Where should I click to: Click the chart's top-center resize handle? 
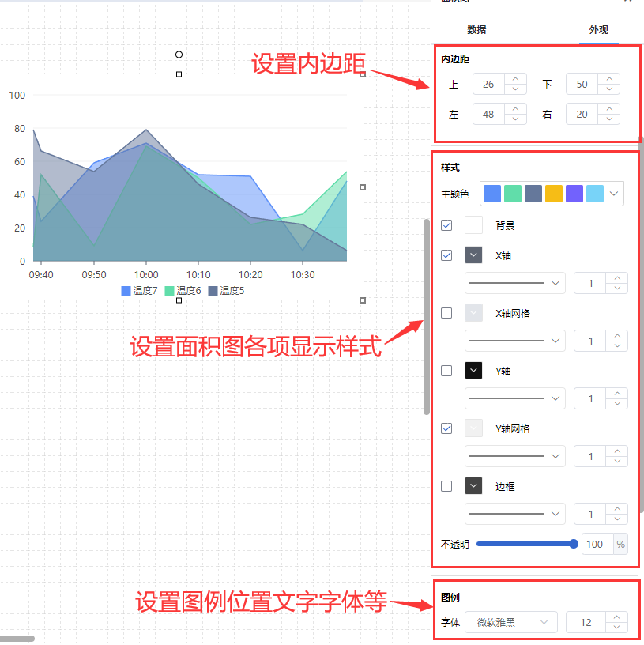[179, 74]
